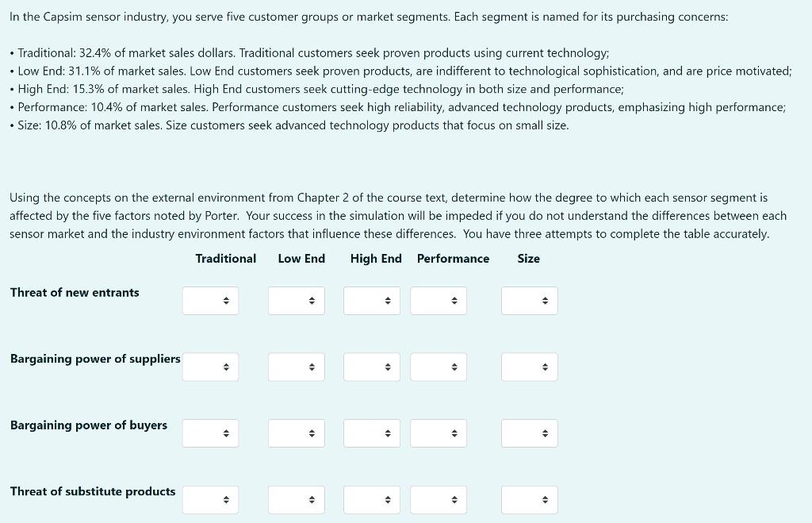Open the Traditional dropdown for Threat of substitute products
This screenshot has width=812, height=523.
coord(210,499)
